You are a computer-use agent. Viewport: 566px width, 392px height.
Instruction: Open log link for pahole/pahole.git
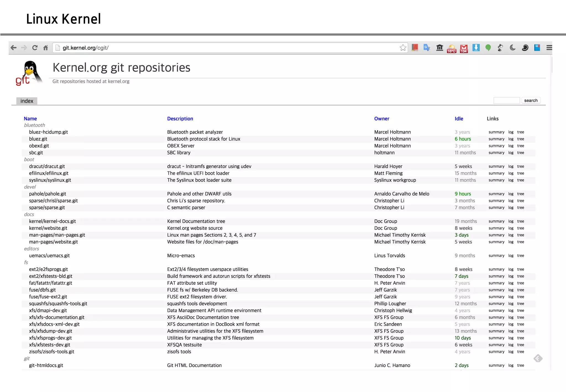tap(511, 194)
